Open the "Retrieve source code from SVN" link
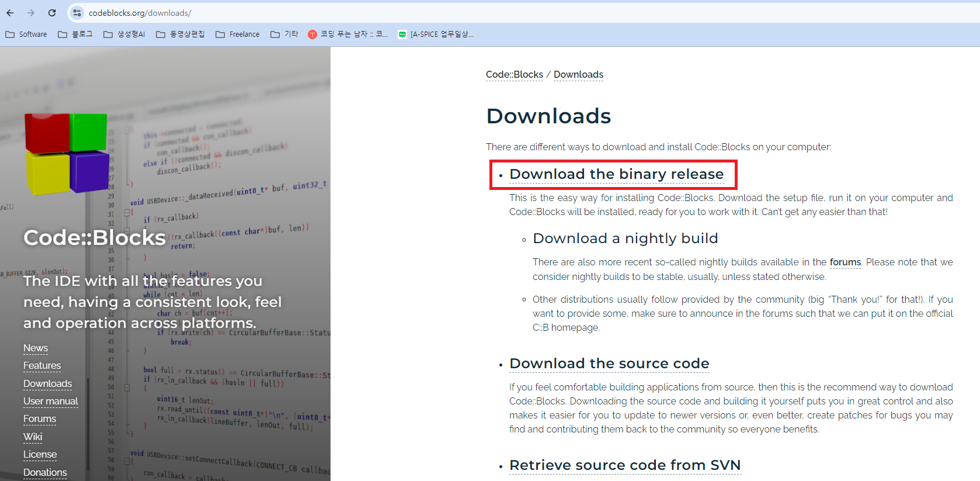The width and height of the screenshot is (980, 481). coord(625,465)
